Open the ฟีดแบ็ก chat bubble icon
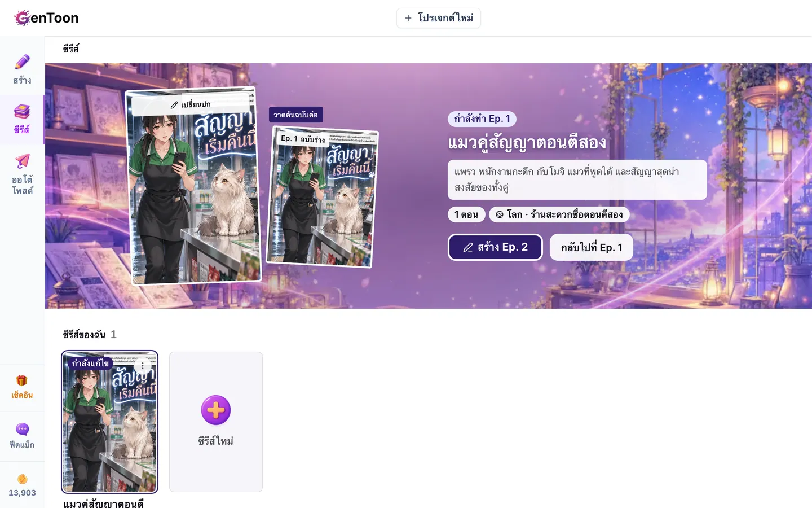The width and height of the screenshot is (812, 508). tap(22, 430)
